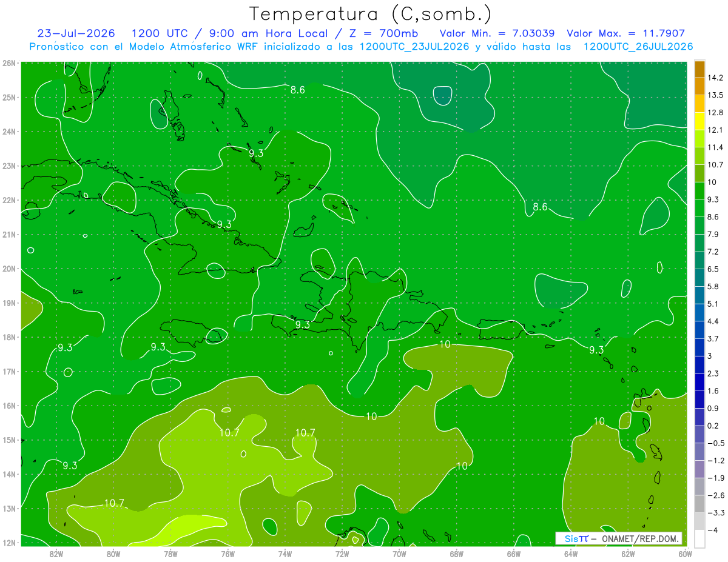Click the colorbar label '4.4'
728x562 pixels.
(714, 321)
